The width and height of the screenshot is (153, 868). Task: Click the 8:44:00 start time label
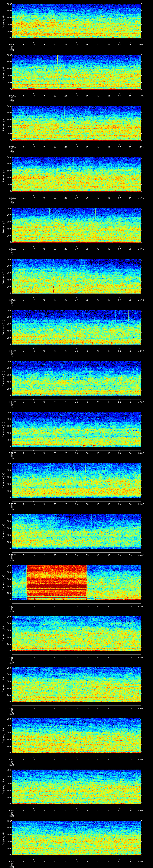click(x=12, y=810)
